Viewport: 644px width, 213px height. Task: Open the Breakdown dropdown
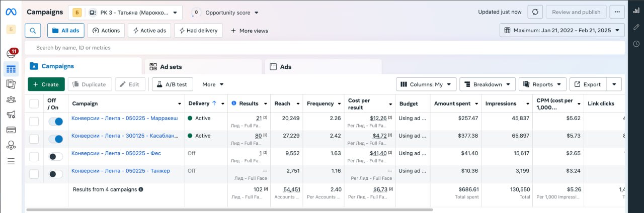click(x=488, y=84)
